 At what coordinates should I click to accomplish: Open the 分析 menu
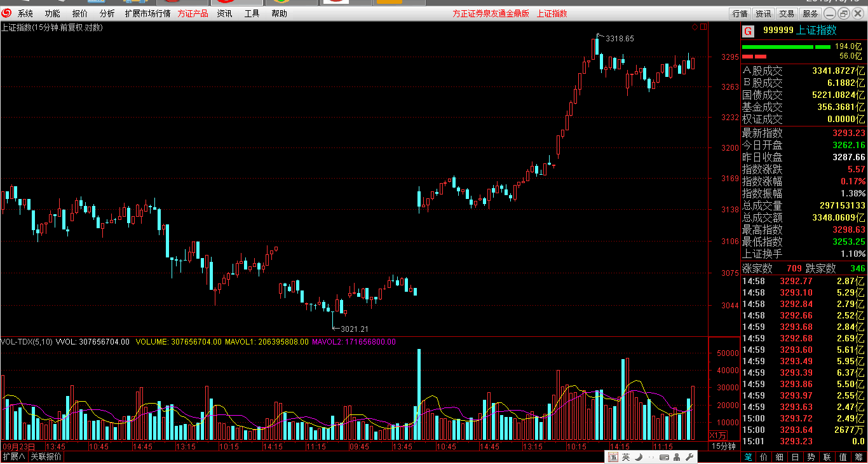pyautogui.click(x=107, y=13)
